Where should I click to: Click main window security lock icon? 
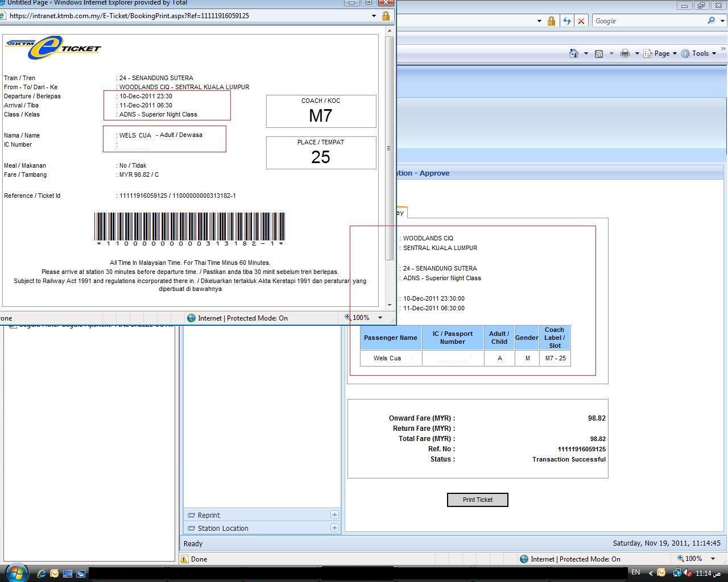pyautogui.click(x=551, y=21)
